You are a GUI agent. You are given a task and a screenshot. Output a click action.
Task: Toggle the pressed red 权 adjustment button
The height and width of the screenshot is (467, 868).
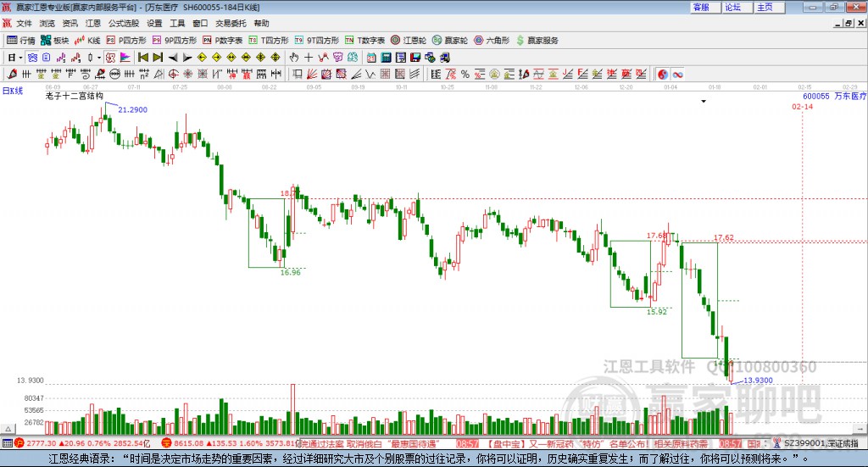tap(111, 58)
